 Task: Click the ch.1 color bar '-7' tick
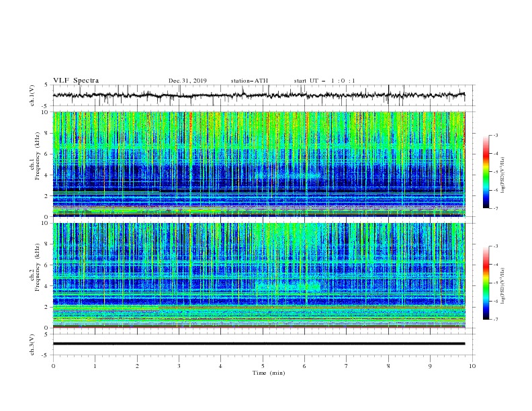pos(496,208)
